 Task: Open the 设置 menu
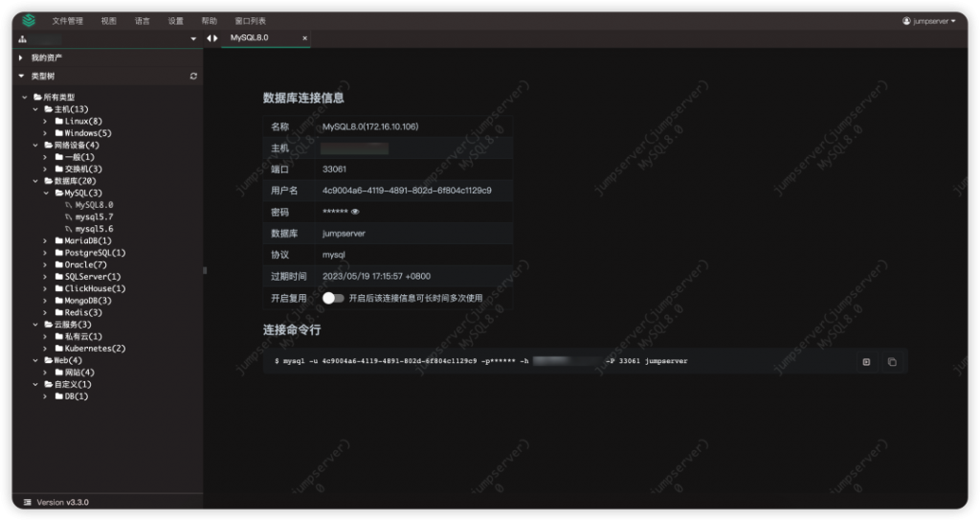(x=176, y=21)
